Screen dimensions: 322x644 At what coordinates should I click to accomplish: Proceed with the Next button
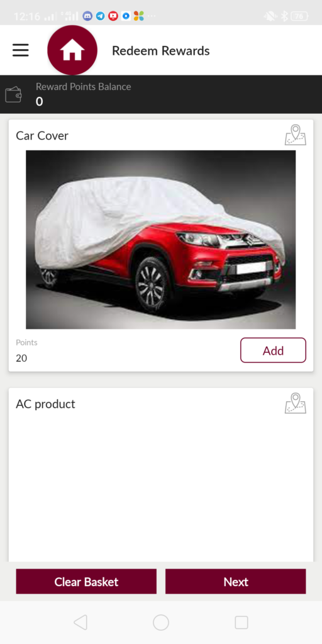point(236,582)
